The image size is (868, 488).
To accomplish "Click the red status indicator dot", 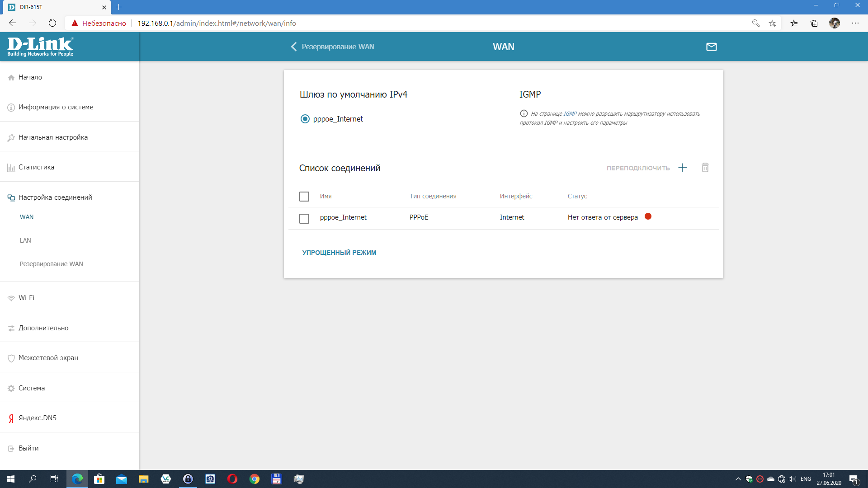I will coord(648,216).
